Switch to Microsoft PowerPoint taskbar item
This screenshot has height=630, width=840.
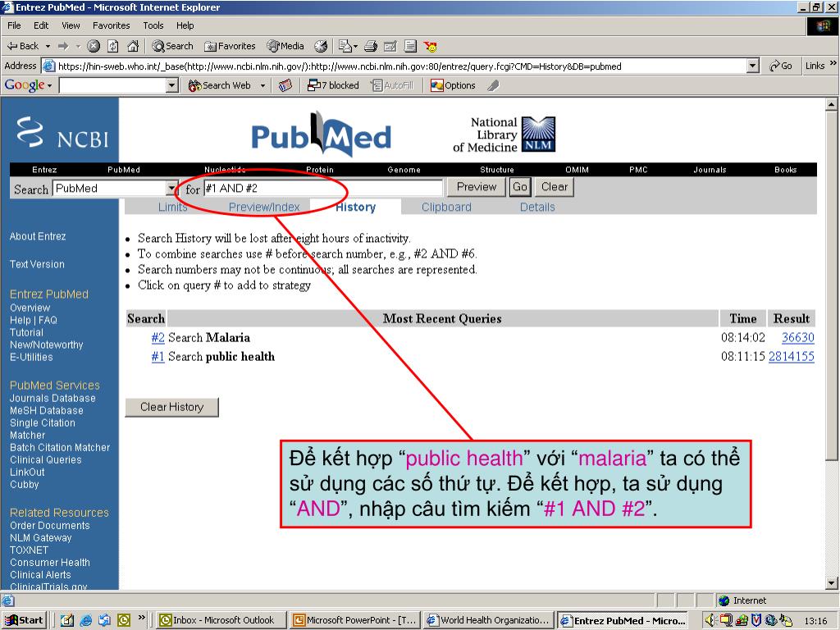[355, 620]
